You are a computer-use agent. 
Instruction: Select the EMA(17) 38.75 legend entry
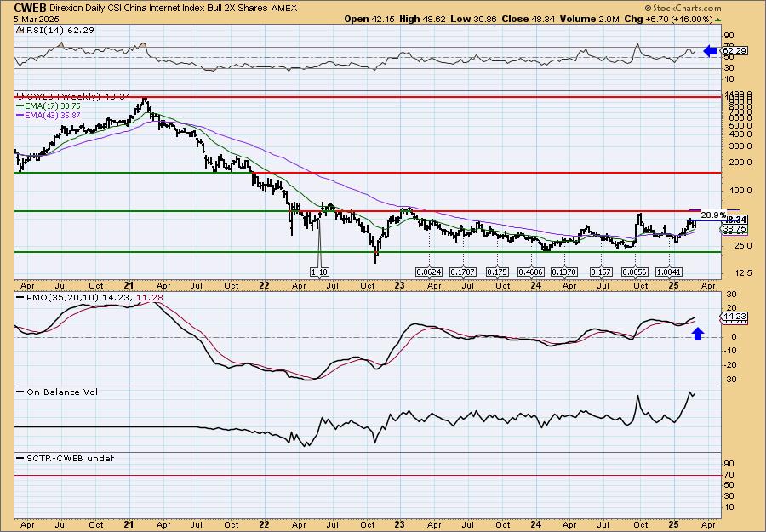click(x=49, y=106)
